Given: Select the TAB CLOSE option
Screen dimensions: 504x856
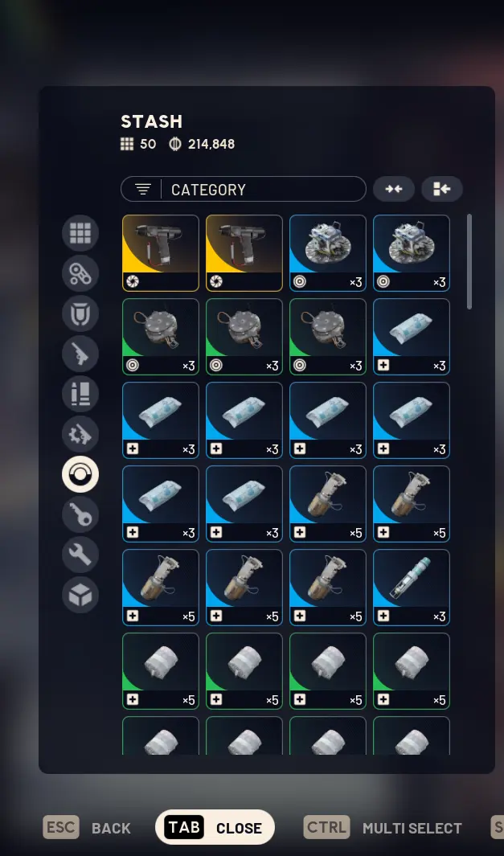Looking at the screenshot, I should coord(215,827).
